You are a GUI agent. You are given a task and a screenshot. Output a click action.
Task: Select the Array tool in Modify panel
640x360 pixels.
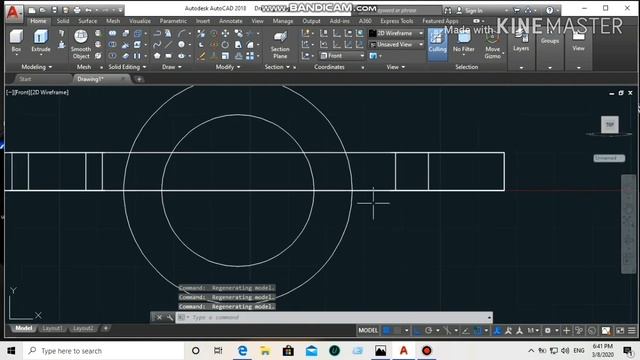point(250,56)
